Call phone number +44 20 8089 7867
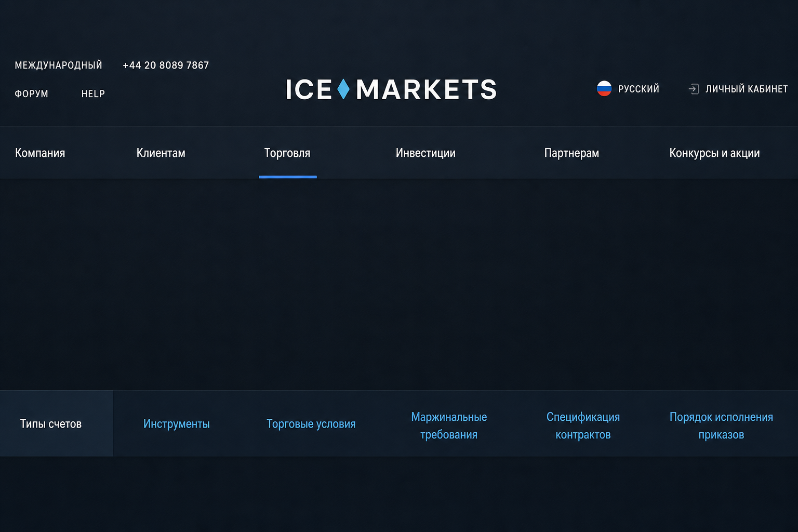This screenshot has width=798, height=532. pos(166,65)
